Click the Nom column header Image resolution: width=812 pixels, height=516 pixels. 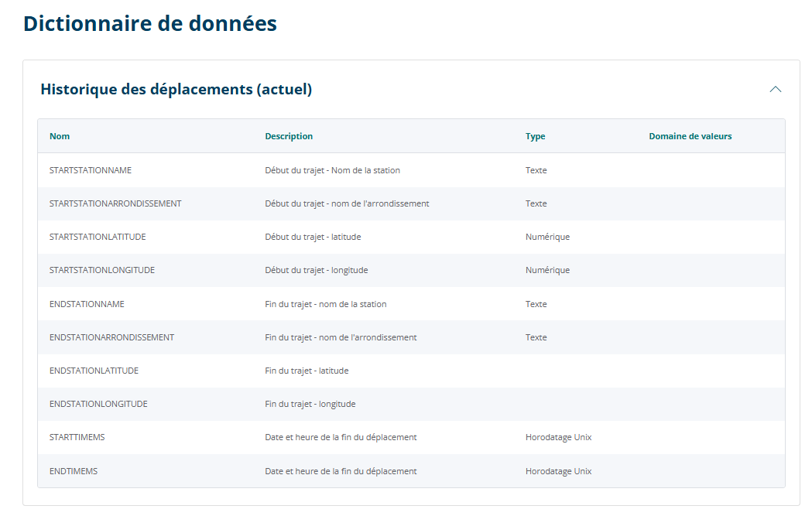60,136
